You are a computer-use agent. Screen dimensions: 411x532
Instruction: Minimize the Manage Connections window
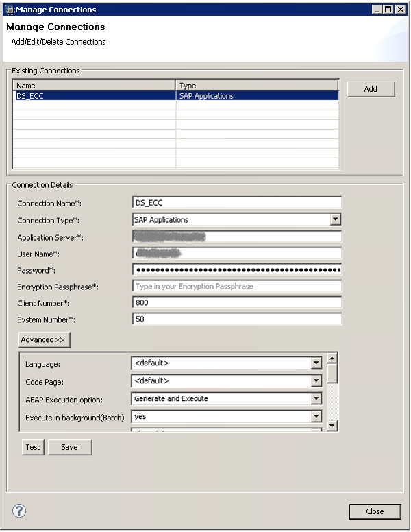coord(377,10)
